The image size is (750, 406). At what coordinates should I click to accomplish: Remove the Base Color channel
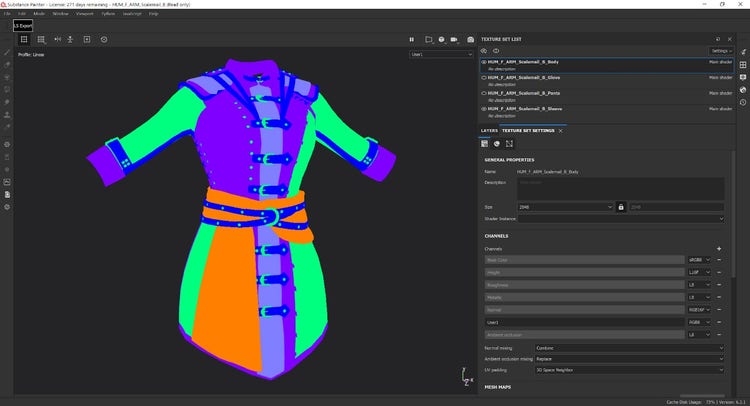(x=718, y=260)
